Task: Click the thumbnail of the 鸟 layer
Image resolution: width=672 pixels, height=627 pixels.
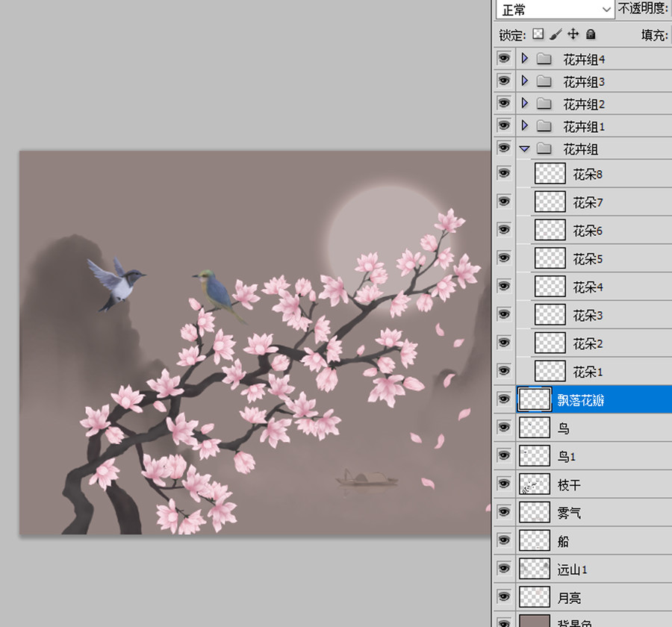Action: 535,428
